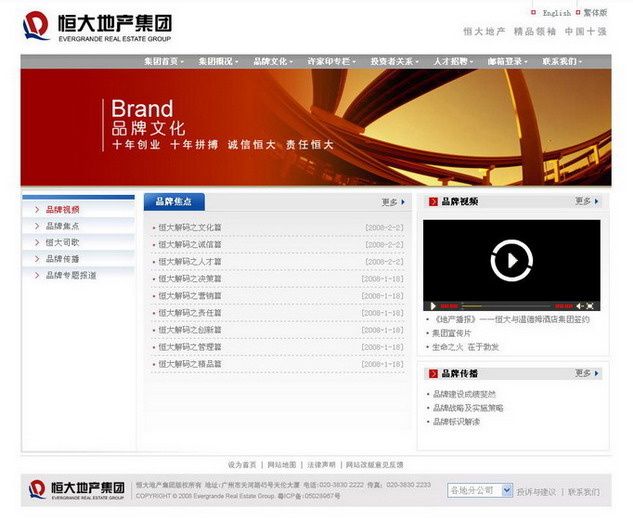
Task: Click the 品牌焦点 blue tab
Action: coord(174,201)
